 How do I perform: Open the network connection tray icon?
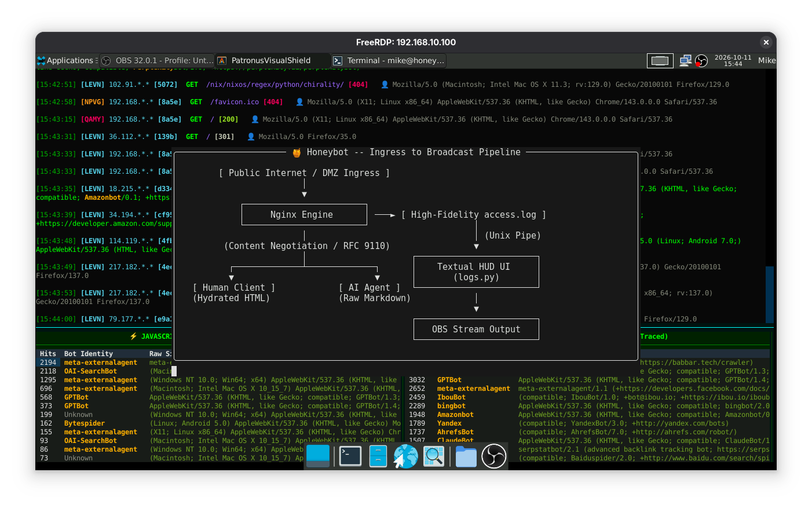pyautogui.click(x=686, y=60)
